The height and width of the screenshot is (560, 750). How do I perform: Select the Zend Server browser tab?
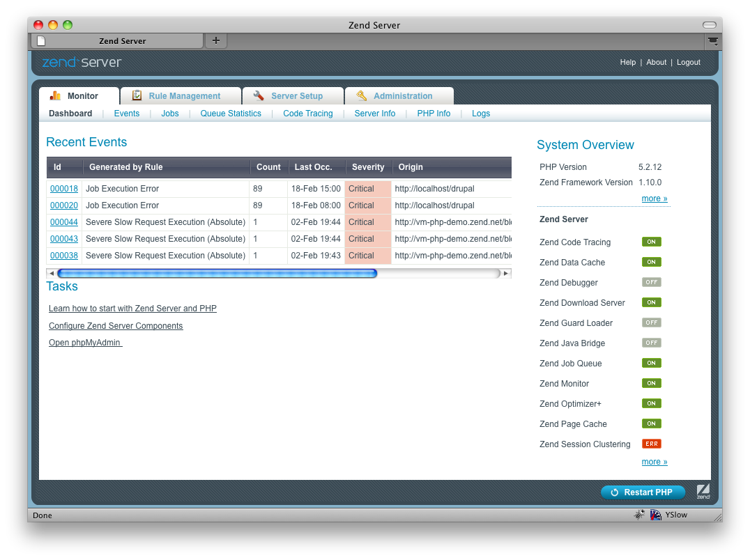point(118,40)
